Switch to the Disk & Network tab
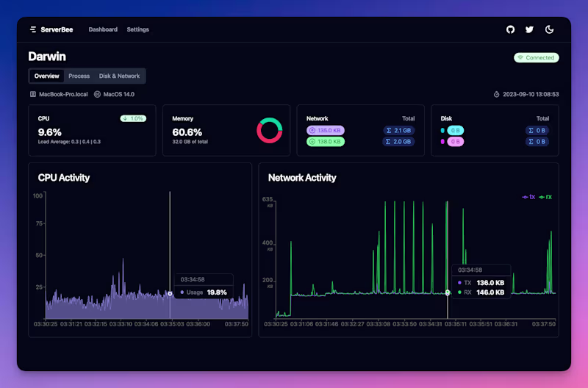 [x=119, y=76]
